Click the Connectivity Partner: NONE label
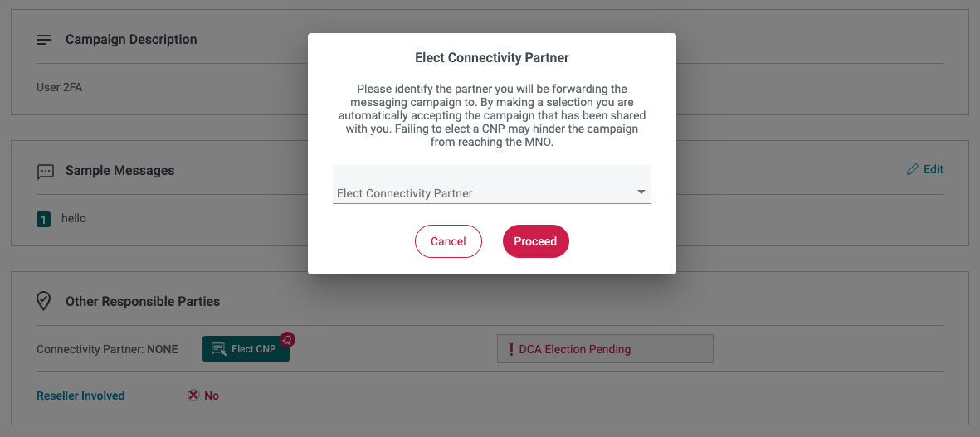 107,349
